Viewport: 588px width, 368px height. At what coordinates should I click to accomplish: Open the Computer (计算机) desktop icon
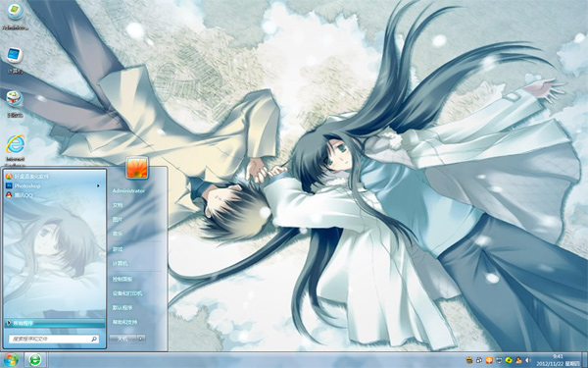pyautogui.click(x=15, y=60)
